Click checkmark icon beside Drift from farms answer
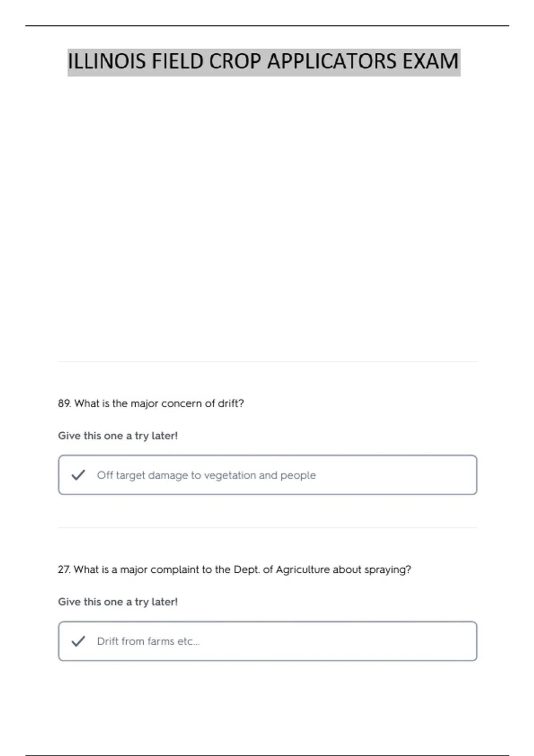This screenshot has width=534, height=756. pos(78,641)
